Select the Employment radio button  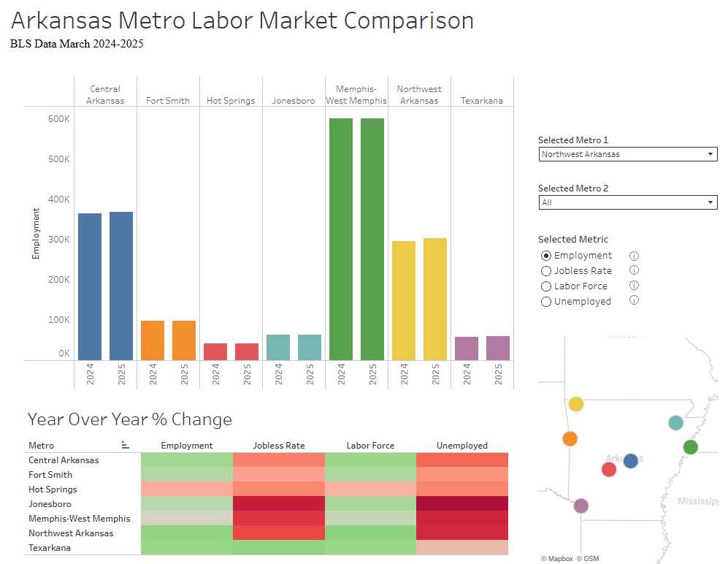(x=546, y=256)
